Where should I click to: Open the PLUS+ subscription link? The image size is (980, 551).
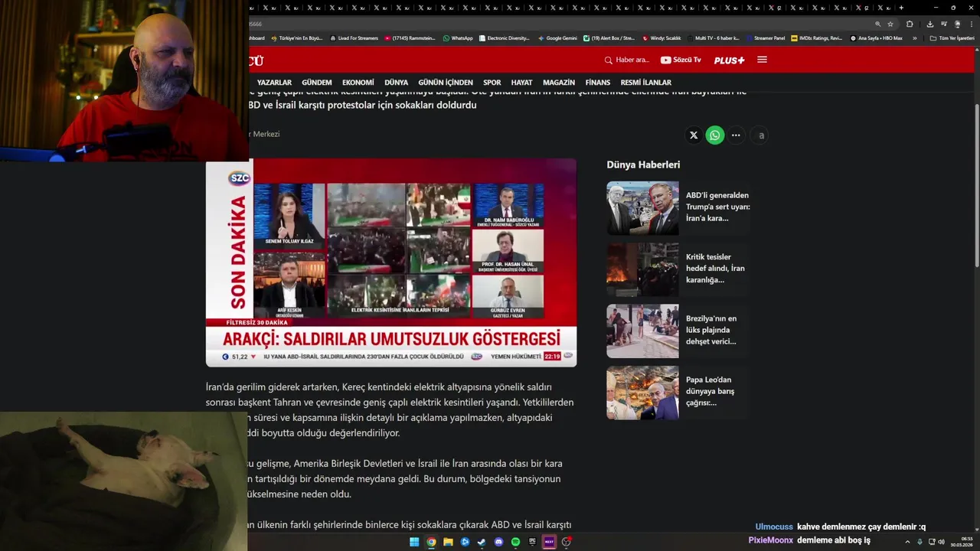point(729,60)
